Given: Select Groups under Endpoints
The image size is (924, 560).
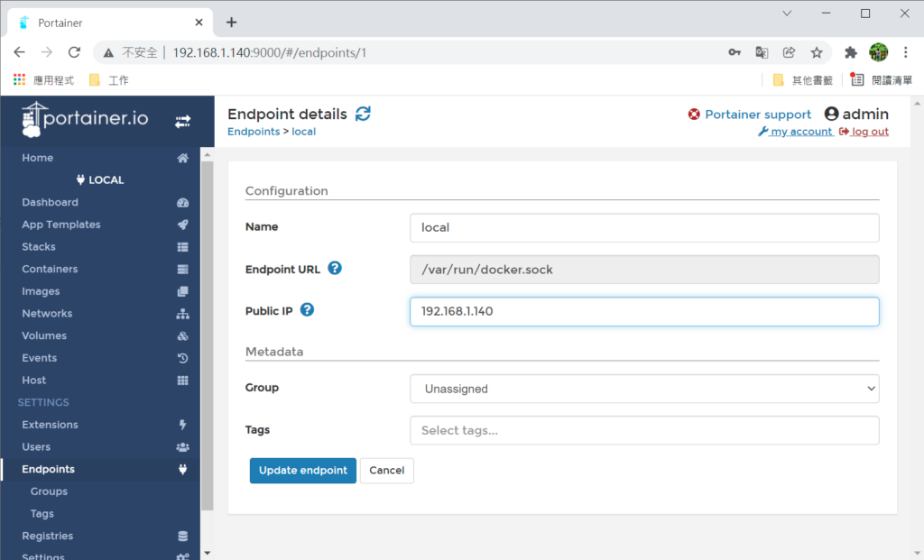Looking at the screenshot, I should pyautogui.click(x=49, y=491).
